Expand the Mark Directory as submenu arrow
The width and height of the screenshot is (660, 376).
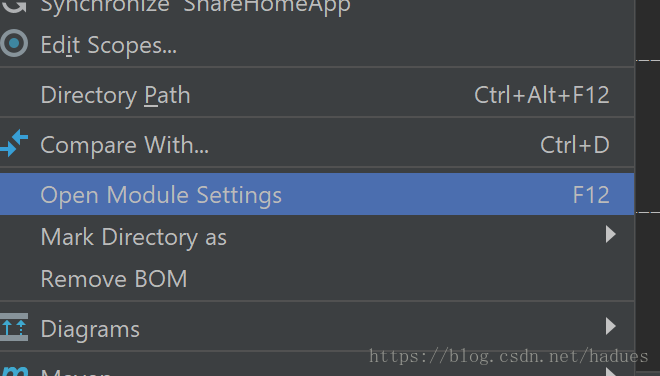pos(611,234)
